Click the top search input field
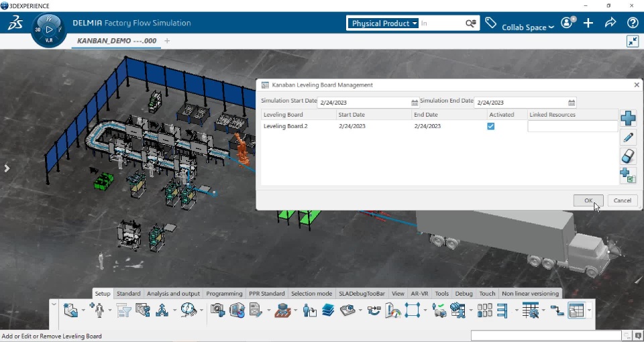This screenshot has width=644, height=342. click(x=441, y=23)
